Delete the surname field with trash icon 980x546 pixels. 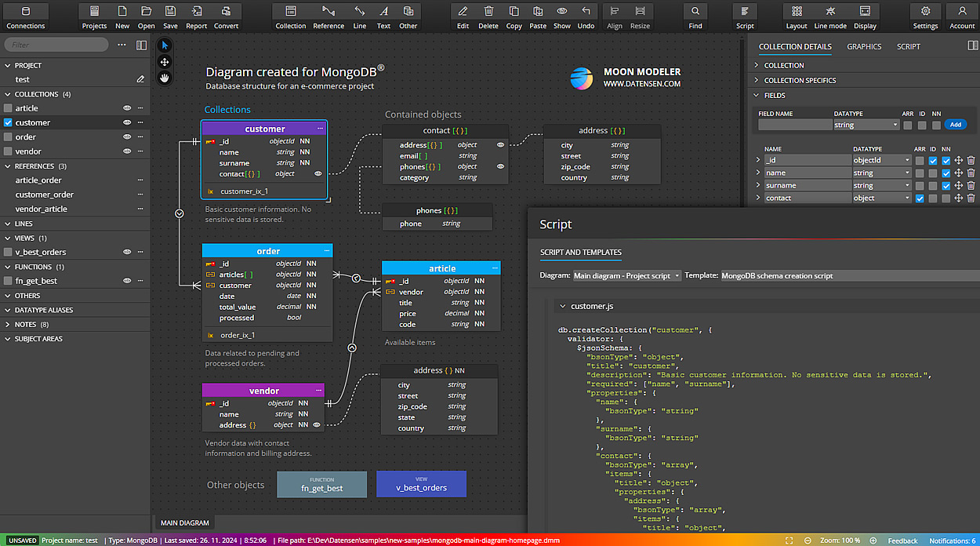coord(971,186)
